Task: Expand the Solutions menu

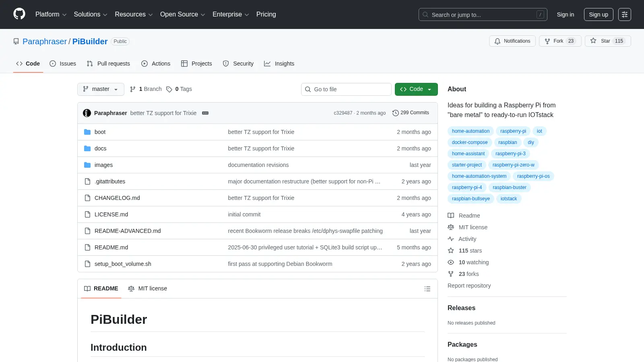Action: 91,14
